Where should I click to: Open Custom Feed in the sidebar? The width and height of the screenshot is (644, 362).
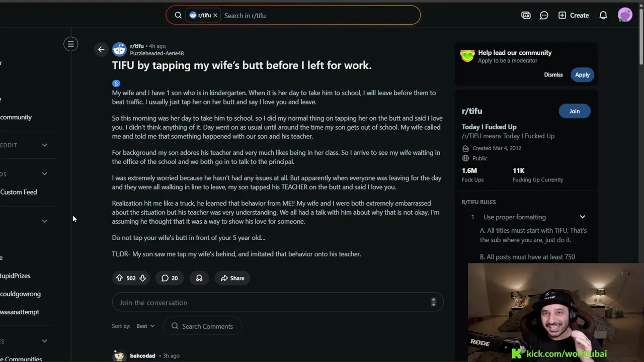tap(19, 192)
